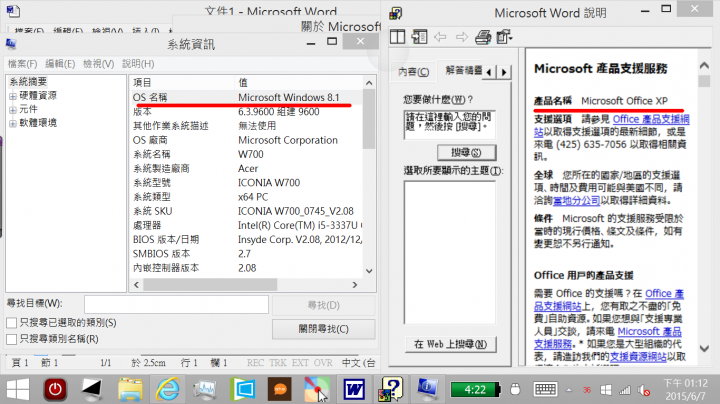Click the Windows Start button

click(x=18, y=389)
